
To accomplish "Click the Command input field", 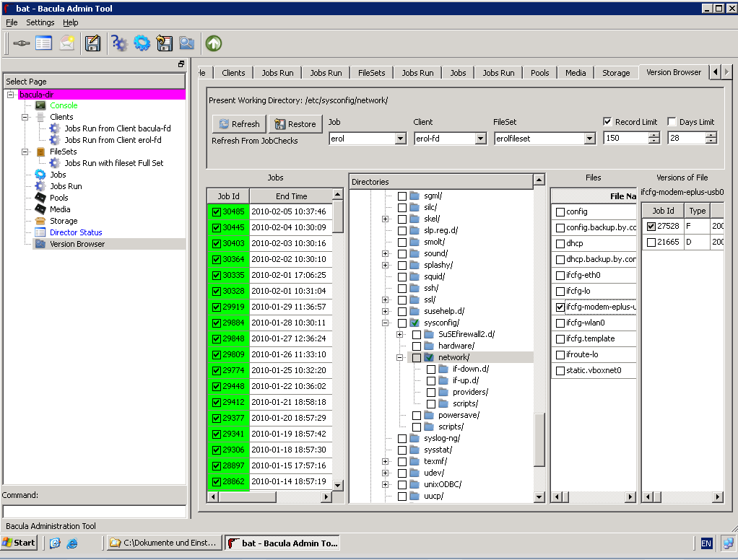I will (x=94, y=511).
